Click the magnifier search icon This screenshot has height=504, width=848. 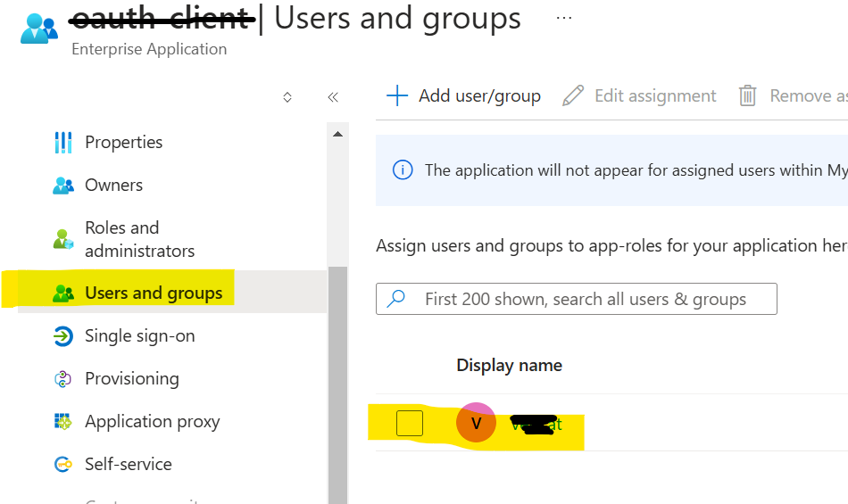[x=395, y=299]
